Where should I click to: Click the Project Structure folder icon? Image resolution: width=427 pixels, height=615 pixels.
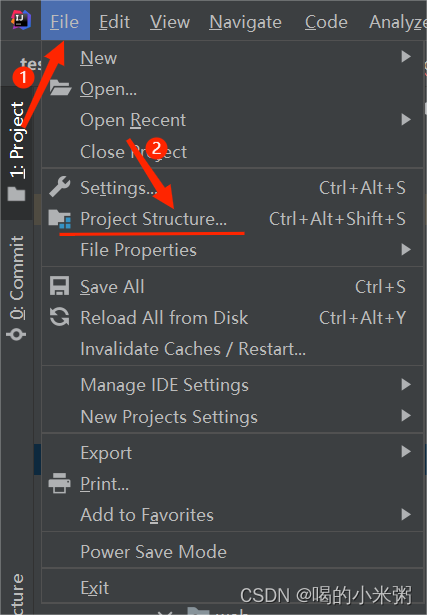click(x=60, y=219)
